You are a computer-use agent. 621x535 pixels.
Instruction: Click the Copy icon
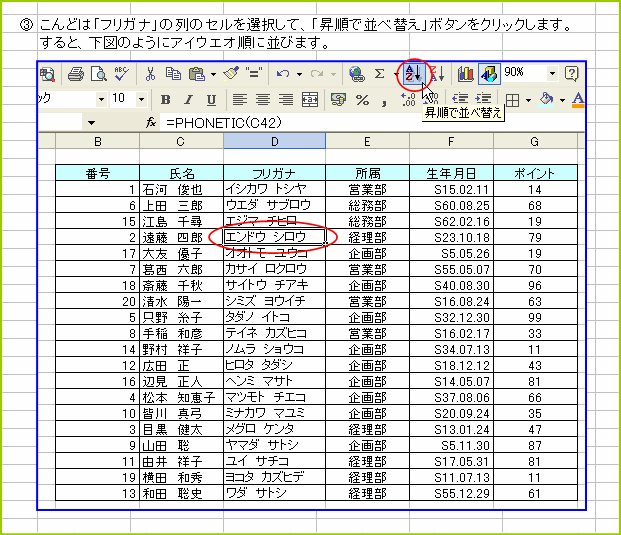[173, 74]
